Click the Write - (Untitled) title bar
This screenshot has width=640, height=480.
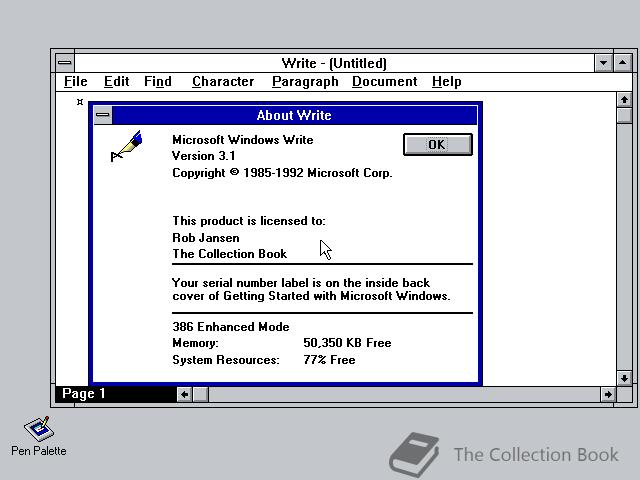point(334,63)
